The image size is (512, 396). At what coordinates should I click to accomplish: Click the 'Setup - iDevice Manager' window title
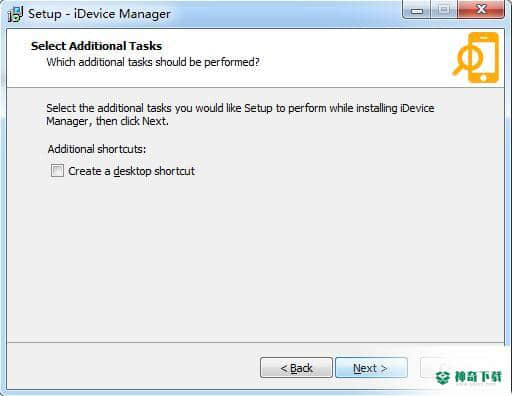click(x=99, y=14)
